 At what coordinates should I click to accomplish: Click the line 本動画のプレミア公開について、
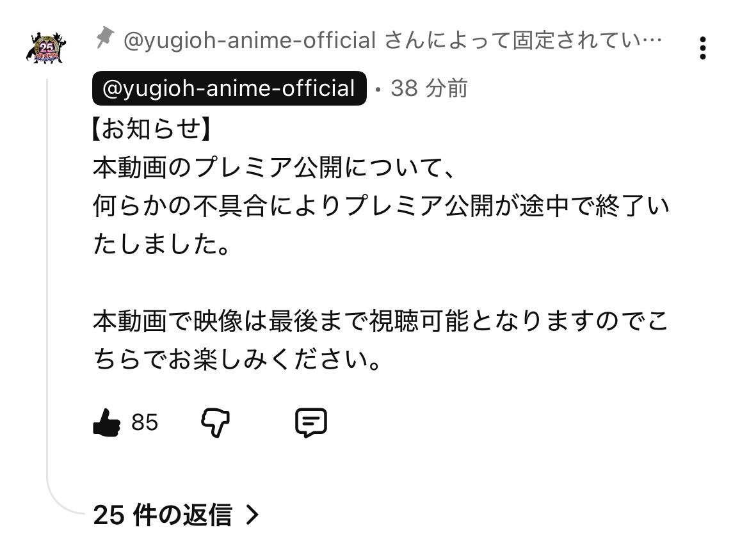(x=273, y=168)
